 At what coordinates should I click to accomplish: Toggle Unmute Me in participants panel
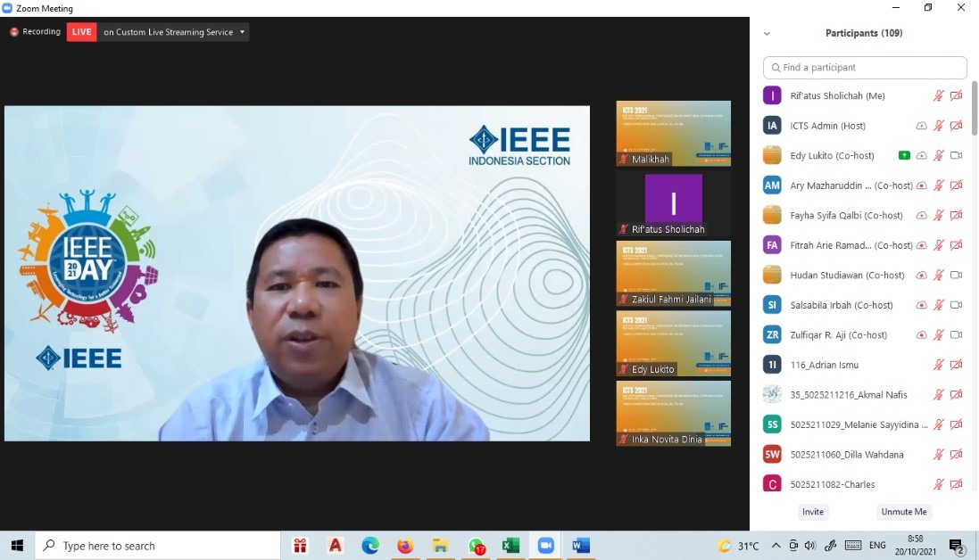904,512
